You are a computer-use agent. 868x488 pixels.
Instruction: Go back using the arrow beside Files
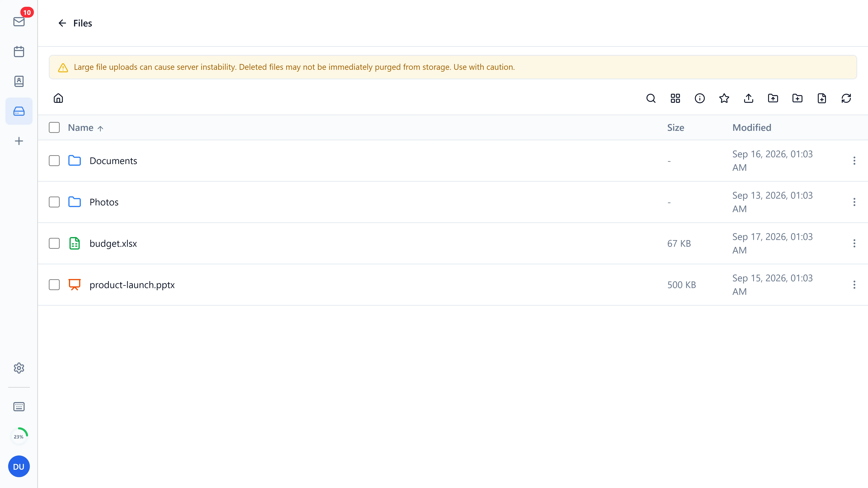point(62,23)
